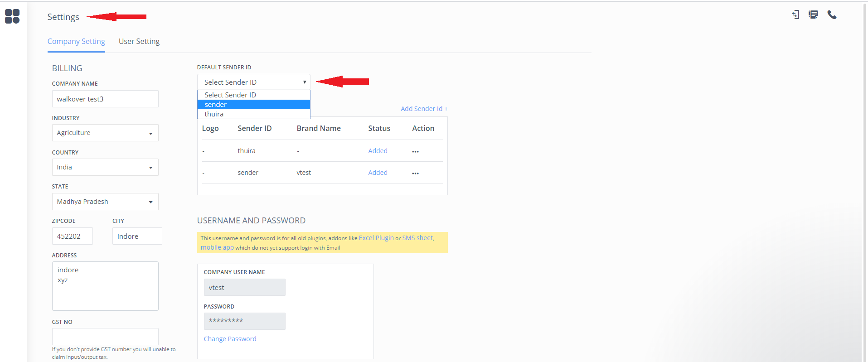Open the Excel Plugin link
Screen dimensions: 868x362
coord(376,238)
